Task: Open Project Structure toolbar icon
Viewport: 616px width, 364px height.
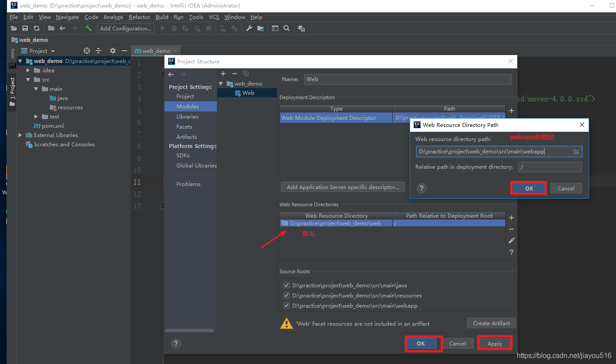Action: click(x=261, y=28)
